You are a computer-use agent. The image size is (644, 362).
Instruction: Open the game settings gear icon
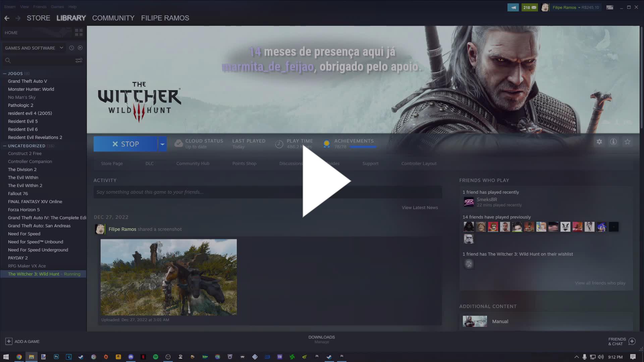[x=599, y=142]
